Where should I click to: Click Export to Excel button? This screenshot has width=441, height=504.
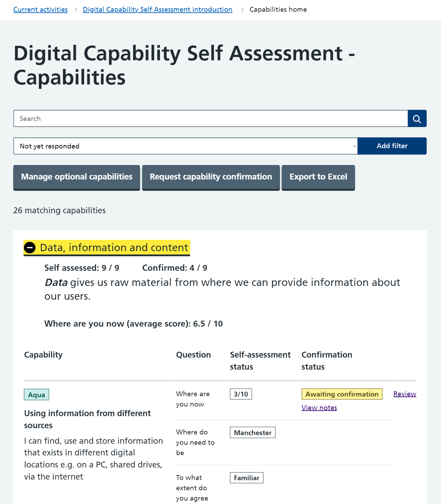[318, 177]
